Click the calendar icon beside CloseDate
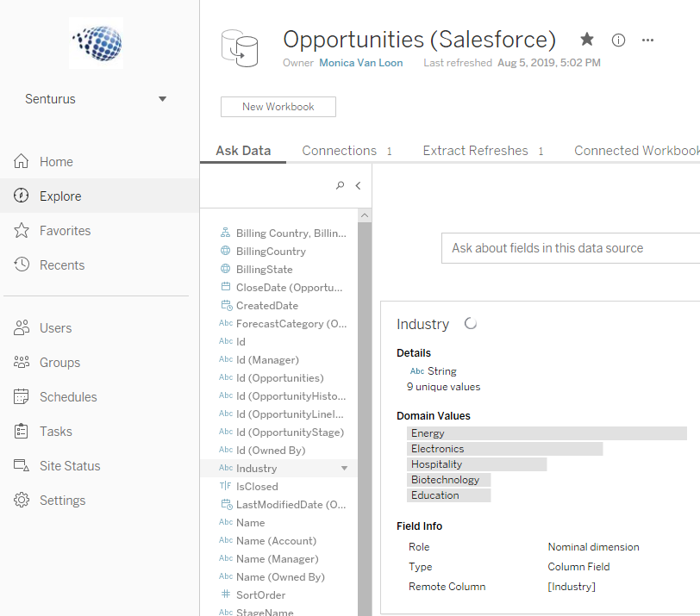700x616 pixels. click(224, 287)
